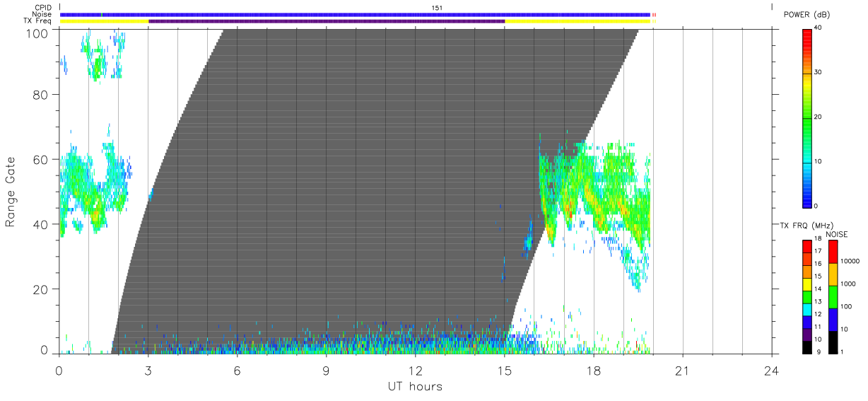Click the POWER (dB) colorbar title
Image resolution: width=868 pixels, height=401 pixels.
(808, 15)
